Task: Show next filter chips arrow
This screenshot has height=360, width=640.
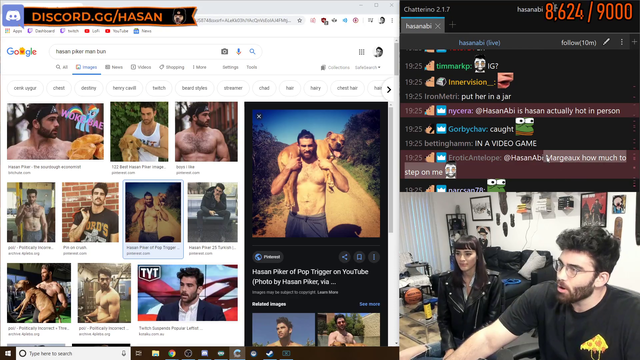Action: point(389,89)
